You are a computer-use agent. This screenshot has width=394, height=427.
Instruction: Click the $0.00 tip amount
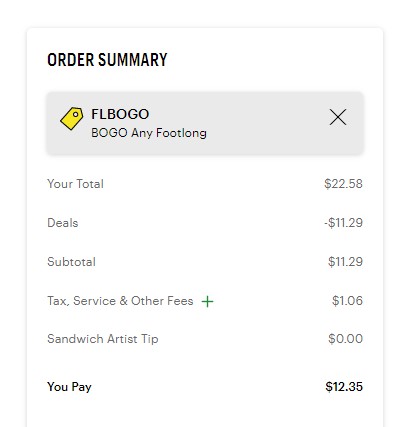[x=345, y=339]
